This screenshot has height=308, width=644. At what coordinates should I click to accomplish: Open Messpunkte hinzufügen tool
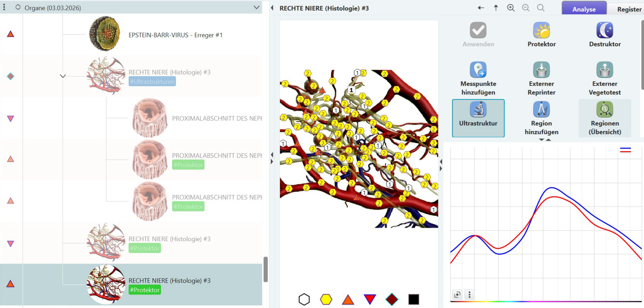pyautogui.click(x=478, y=70)
